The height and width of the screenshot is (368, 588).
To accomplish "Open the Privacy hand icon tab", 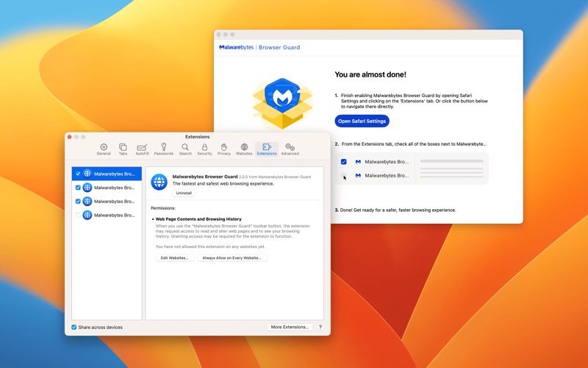I will (224, 149).
